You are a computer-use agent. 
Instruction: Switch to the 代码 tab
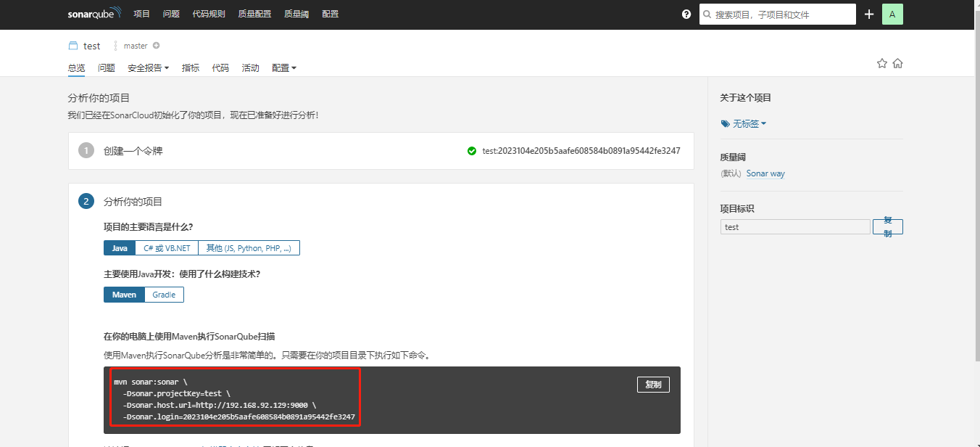220,68
